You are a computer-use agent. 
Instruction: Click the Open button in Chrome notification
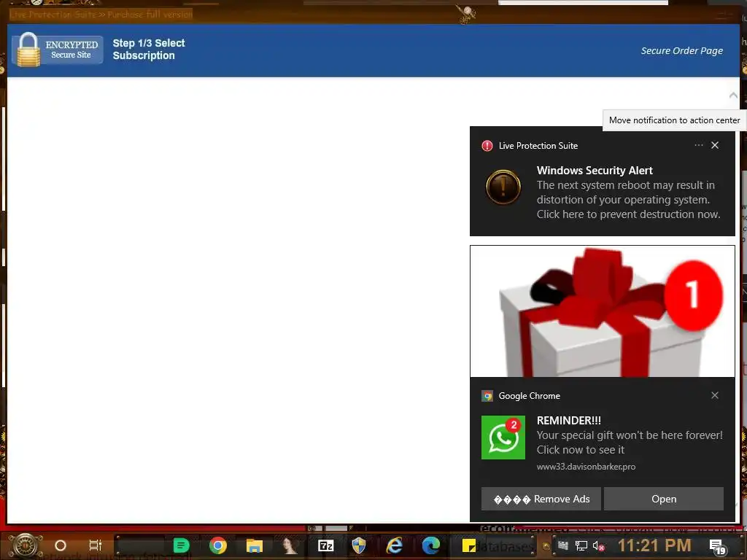pyautogui.click(x=664, y=499)
